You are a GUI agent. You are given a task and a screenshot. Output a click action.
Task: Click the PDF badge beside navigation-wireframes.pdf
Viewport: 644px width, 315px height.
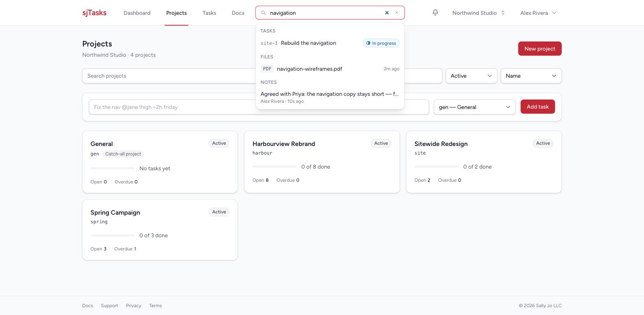pos(267,69)
